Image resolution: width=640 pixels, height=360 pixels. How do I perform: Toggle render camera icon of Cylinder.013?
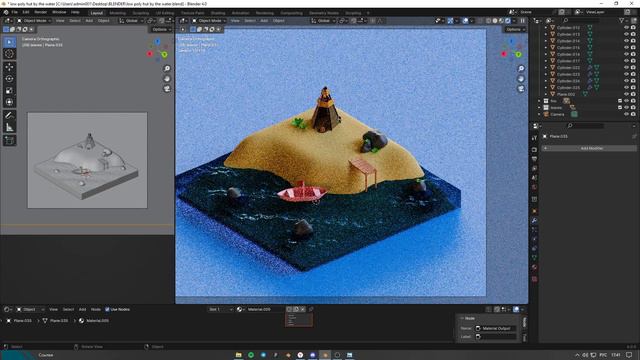point(633,34)
